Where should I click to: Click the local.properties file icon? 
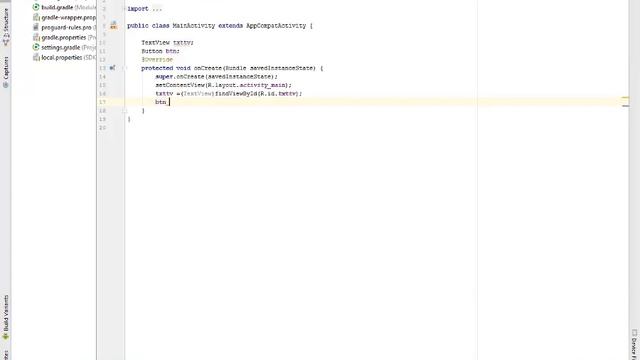click(x=36, y=57)
